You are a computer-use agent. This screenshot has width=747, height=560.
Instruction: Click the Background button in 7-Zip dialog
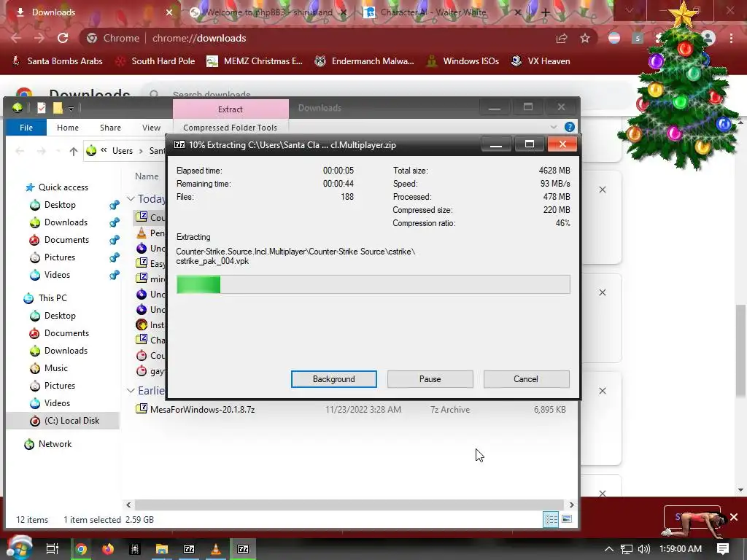click(x=333, y=379)
